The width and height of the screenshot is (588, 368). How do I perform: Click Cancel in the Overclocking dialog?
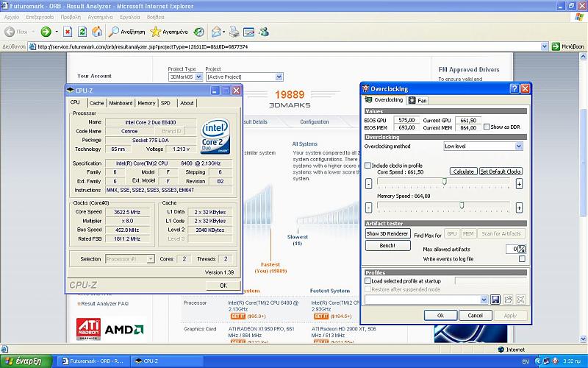(x=475, y=316)
